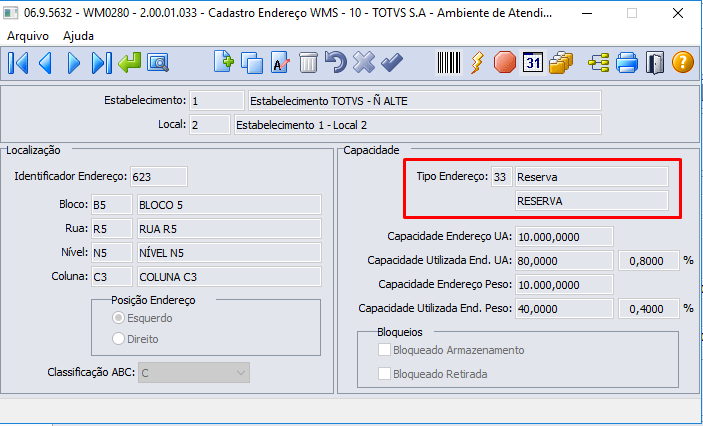703x426 pixels.
Task: Minimize the Cadastro Endereço WMS window
Action: click(x=587, y=13)
